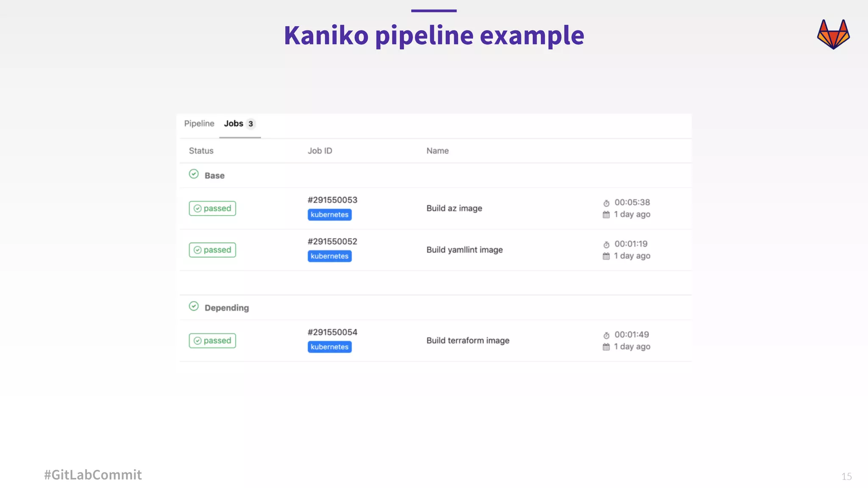Click stopwatch icon beside 00:01:19
868x488 pixels.
(x=606, y=244)
